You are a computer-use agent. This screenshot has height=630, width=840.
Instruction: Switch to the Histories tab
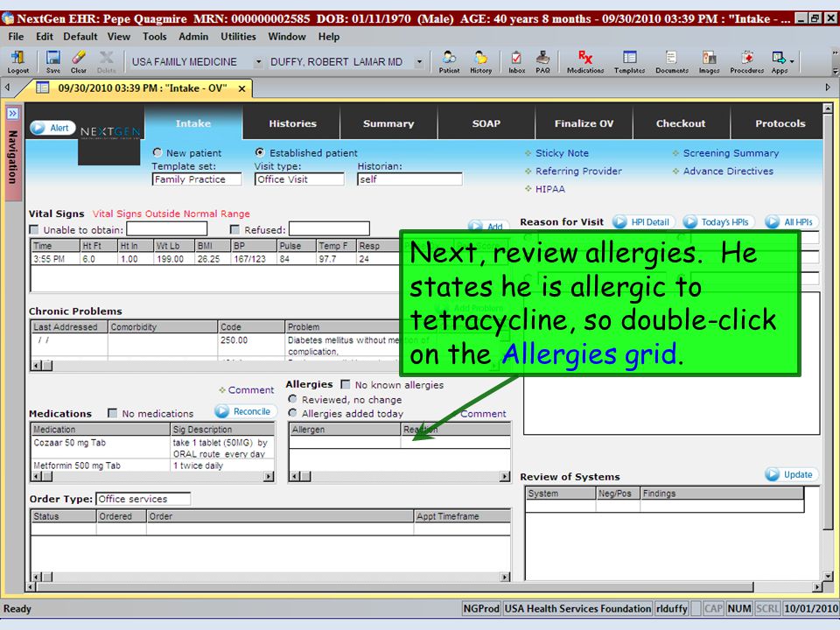coord(292,123)
